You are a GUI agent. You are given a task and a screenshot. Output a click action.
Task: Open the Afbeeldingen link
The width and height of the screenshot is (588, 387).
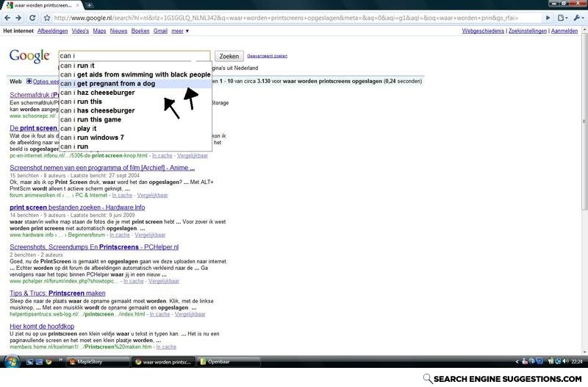(52, 31)
